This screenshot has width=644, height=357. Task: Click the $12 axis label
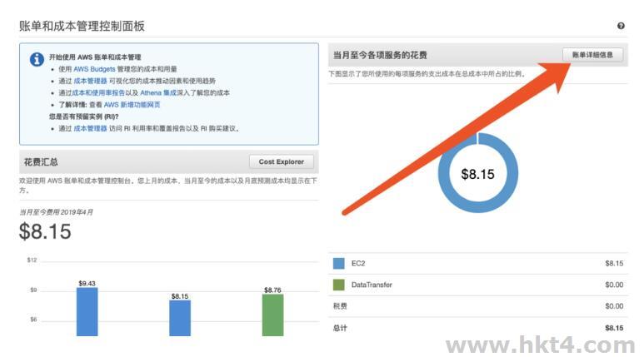[x=32, y=260]
